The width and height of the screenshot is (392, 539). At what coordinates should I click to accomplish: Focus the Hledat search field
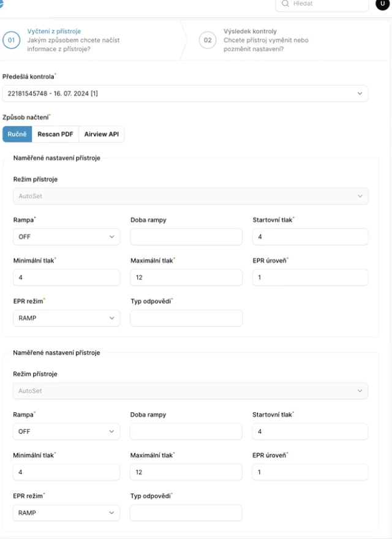(322, 4)
